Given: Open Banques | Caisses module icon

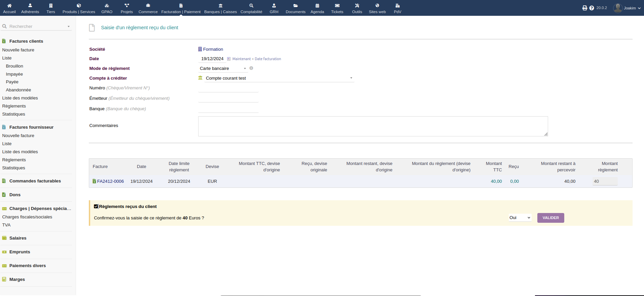Looking at the screenshot, I should pyautogui.click(x=220, y=5).
